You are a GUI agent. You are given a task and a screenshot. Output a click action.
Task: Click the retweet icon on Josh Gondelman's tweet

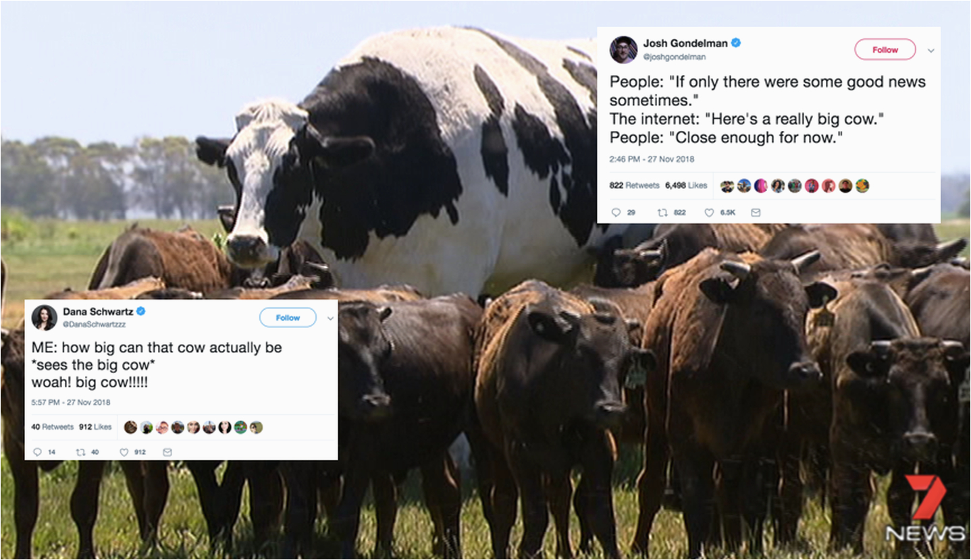click(x=662, y=213)
